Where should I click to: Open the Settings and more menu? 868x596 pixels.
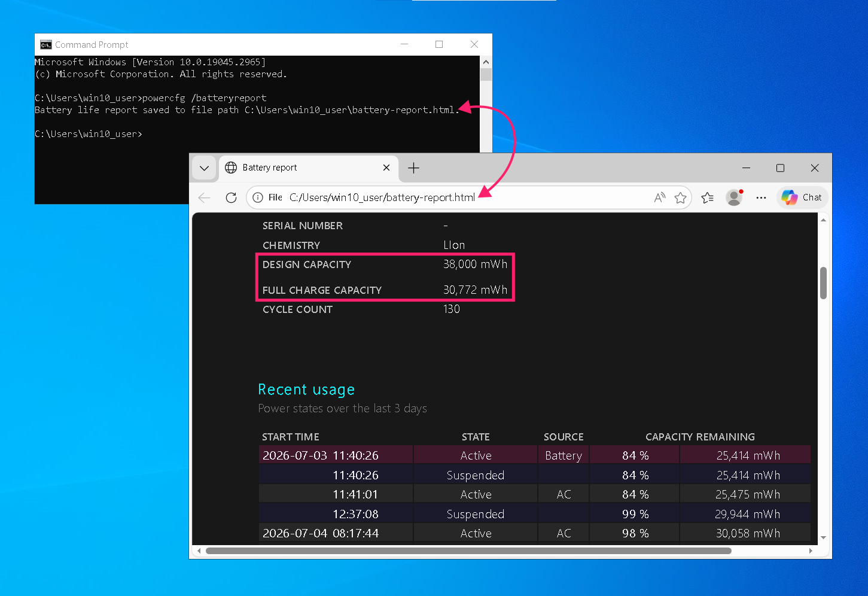[x=761, y=197]
